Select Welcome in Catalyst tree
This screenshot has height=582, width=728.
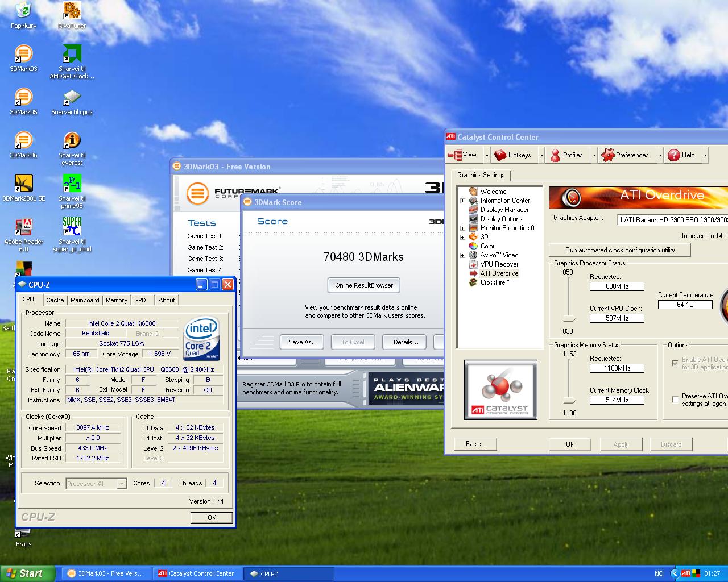(493, 192)
